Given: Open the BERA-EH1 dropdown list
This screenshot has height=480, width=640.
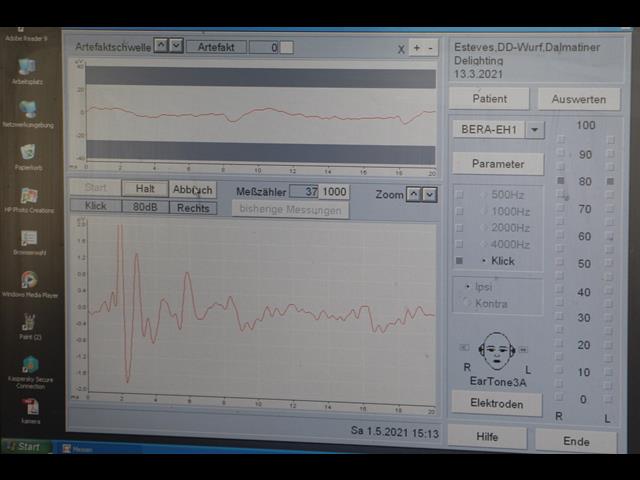Looking at the screenshot, I should 535,130.
